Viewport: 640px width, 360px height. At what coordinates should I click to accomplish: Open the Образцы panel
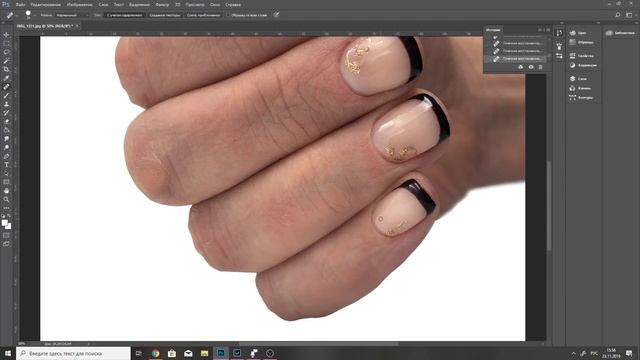[x=582, y=42]
